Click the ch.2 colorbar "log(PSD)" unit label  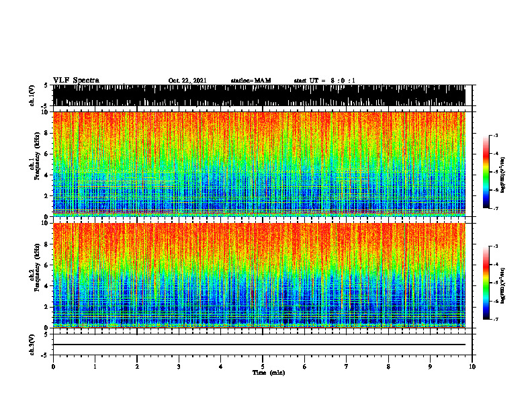[502, 286]
